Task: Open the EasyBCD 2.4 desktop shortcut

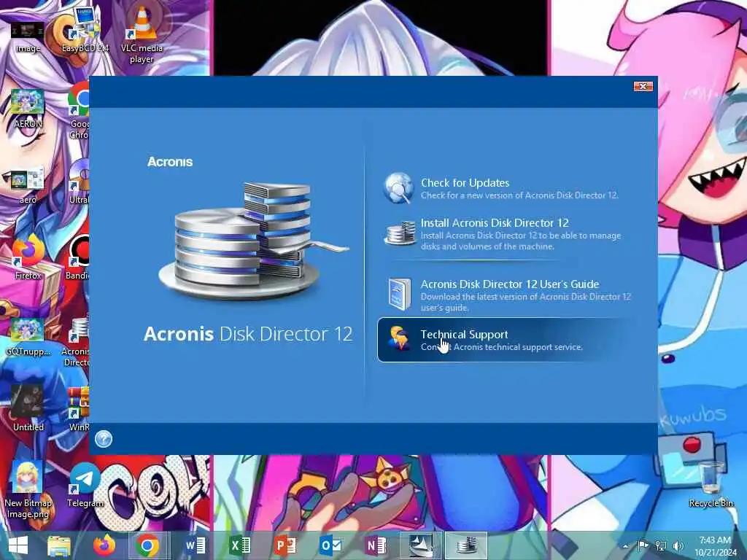Action: [85, 29]
